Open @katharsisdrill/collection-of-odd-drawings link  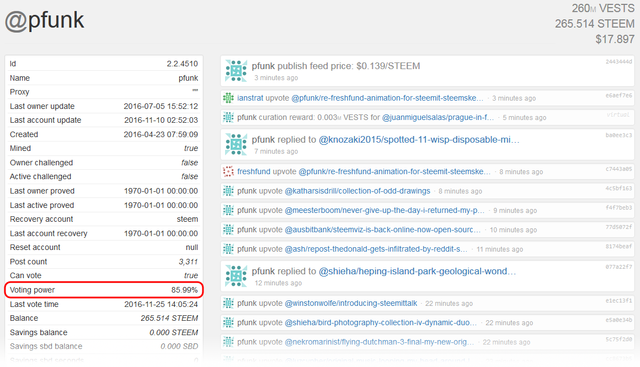[357, 191]
